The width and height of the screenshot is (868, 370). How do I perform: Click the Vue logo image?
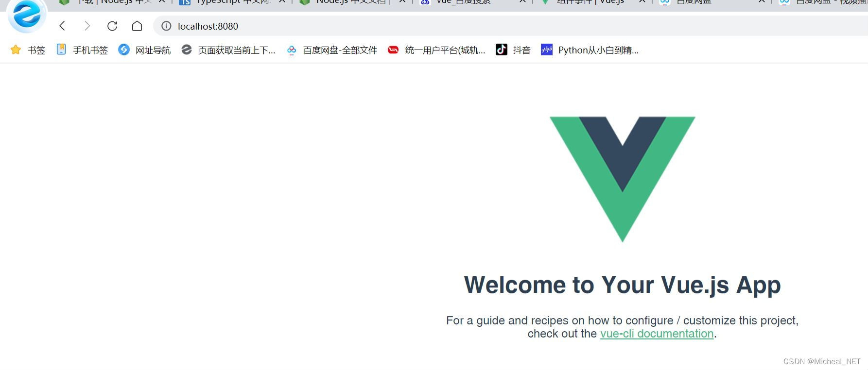pos(623,179)
